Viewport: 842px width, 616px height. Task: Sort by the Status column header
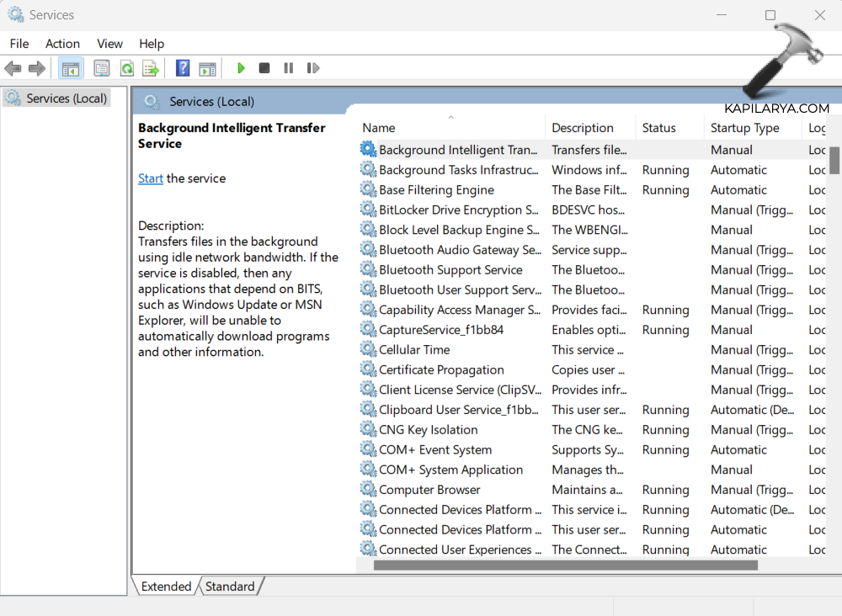click(658, 128)
